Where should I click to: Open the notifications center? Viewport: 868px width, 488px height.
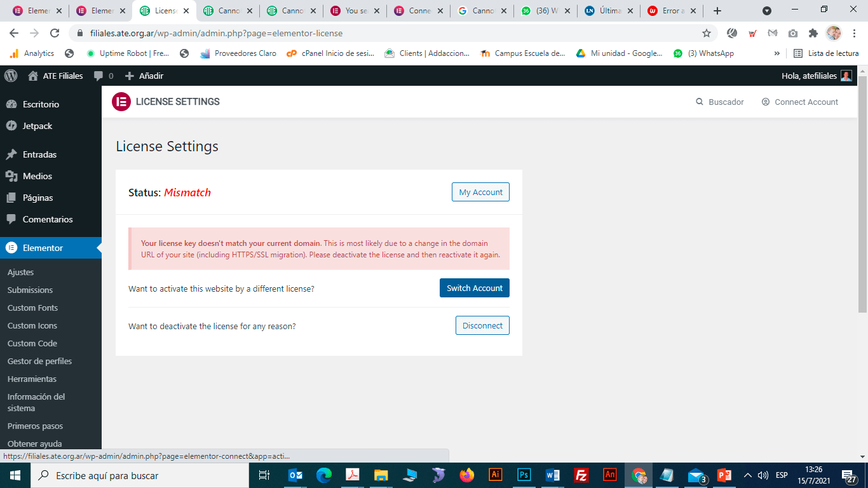(x=850, y=475)
